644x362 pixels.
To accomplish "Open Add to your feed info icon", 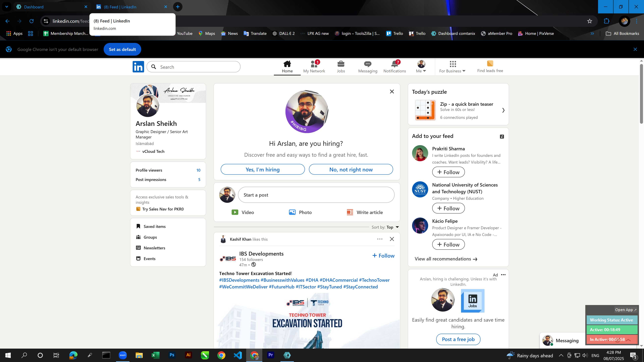I will 502,136.
